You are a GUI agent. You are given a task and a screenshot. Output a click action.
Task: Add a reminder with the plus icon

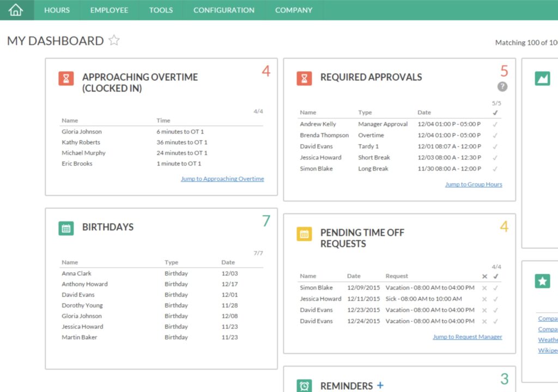coord(380,385)
